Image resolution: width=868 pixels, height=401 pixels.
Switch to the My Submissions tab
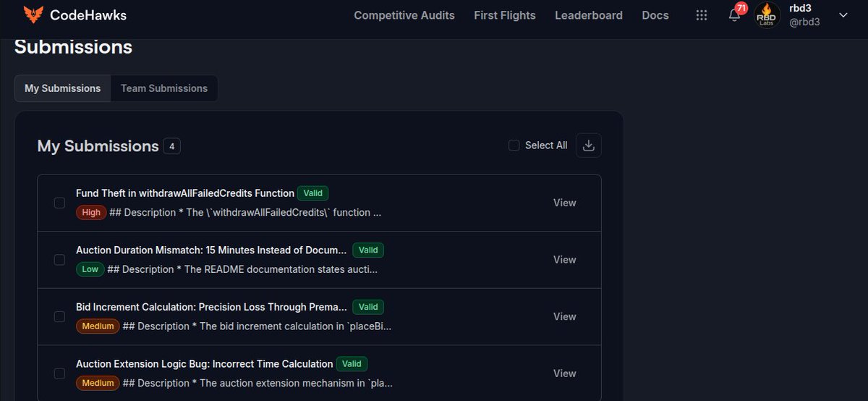(x=63, y=88)
